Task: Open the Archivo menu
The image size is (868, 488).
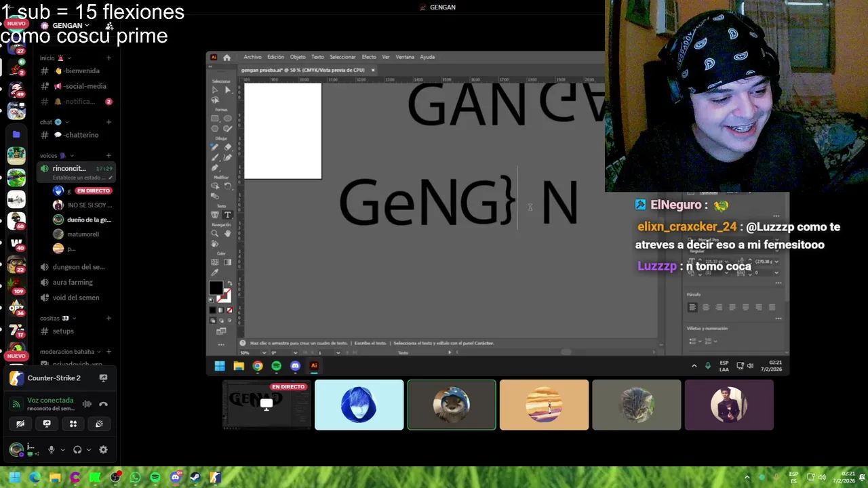Action: (252, 57)
